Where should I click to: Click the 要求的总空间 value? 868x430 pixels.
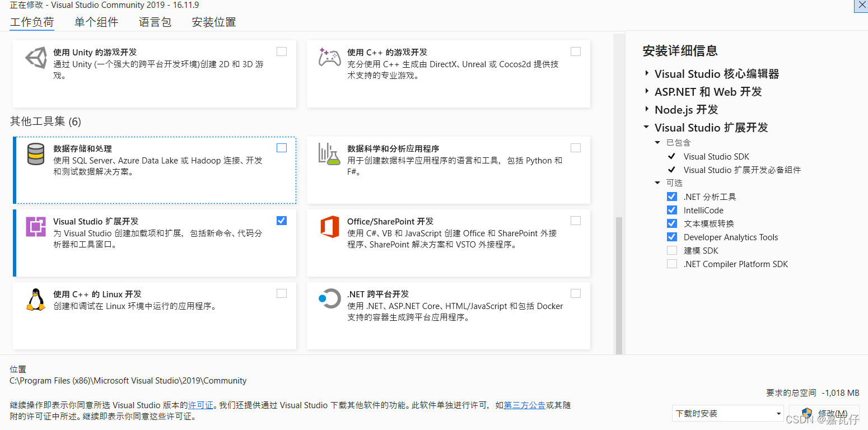841,393
